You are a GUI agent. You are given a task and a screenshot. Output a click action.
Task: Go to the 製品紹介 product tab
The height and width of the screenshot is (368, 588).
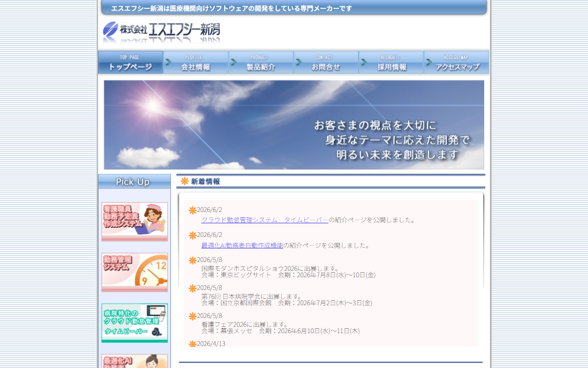click(x=261, y=62)
